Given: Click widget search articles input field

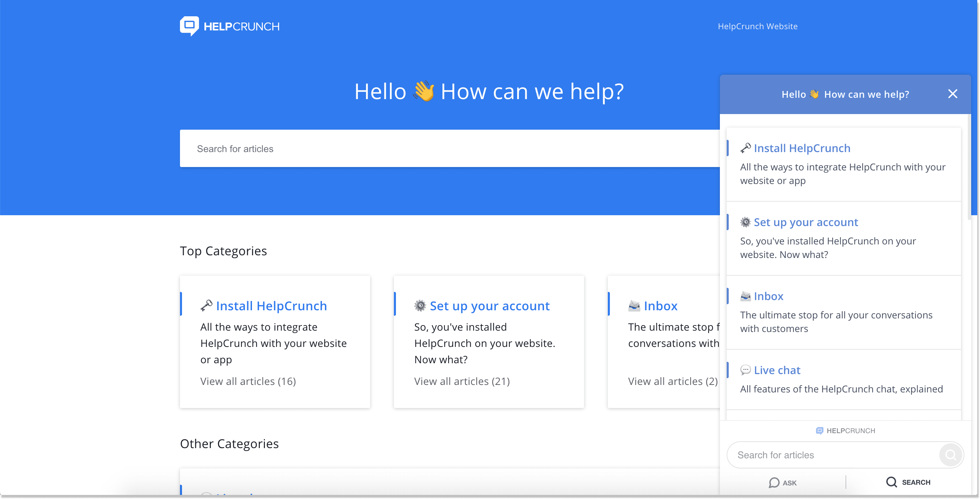Looking at the screenshot, I should (837, 455).
